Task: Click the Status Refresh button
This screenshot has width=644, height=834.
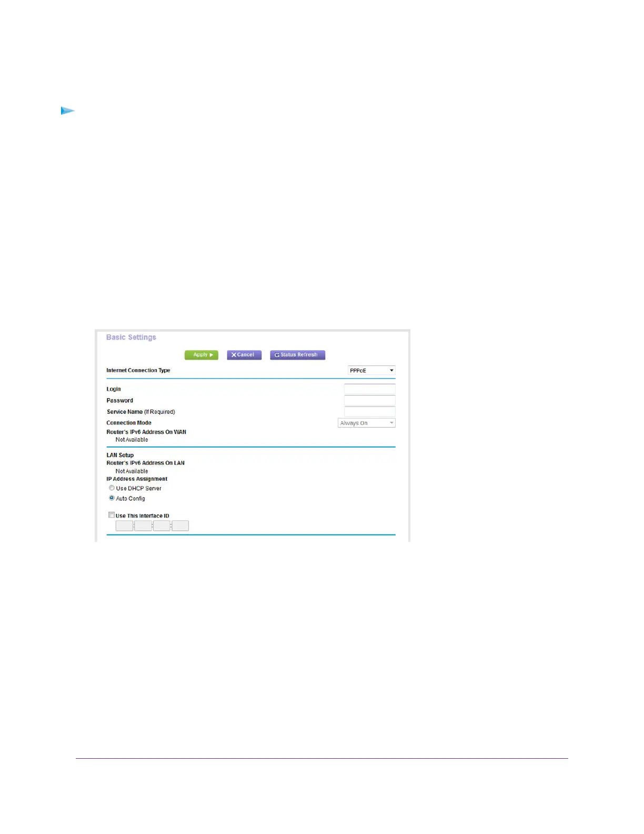Action: (297, 355)
